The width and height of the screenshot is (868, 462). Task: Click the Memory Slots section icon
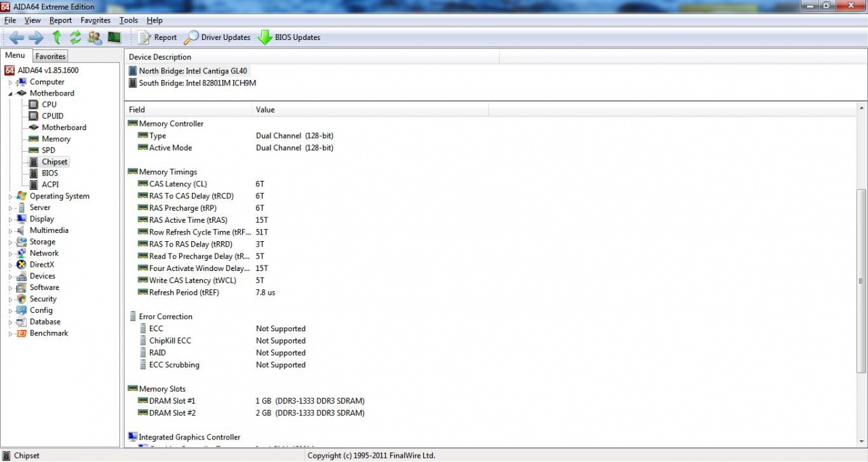tap(133, 389)
